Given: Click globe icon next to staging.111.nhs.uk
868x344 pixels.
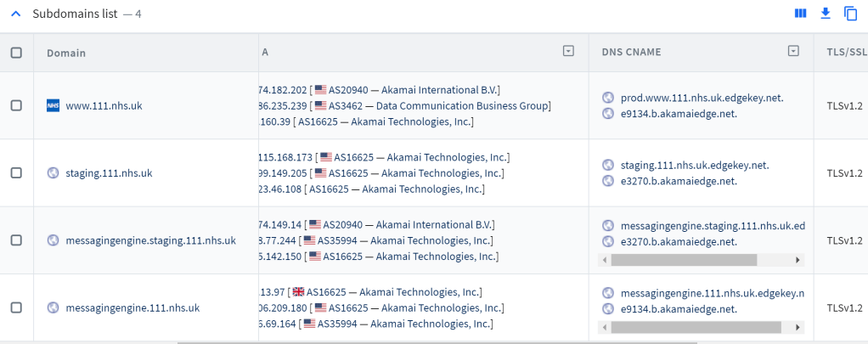Looking at the screenshot, I should [54, 172].
